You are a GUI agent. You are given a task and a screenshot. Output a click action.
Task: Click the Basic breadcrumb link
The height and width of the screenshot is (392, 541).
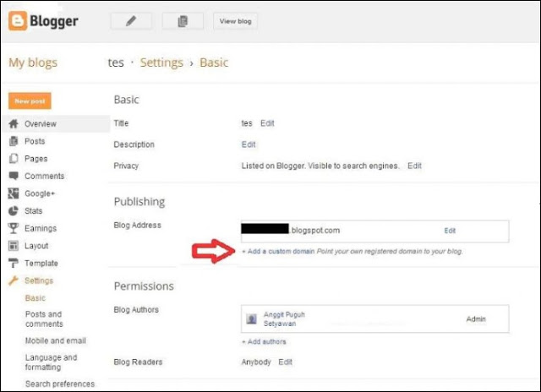pos(214,63)
